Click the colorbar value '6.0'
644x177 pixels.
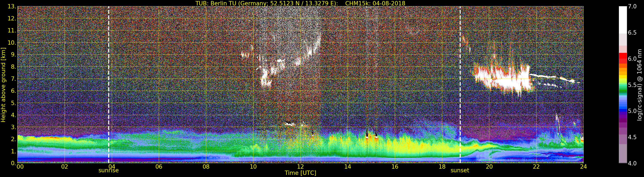coord(632,59)
